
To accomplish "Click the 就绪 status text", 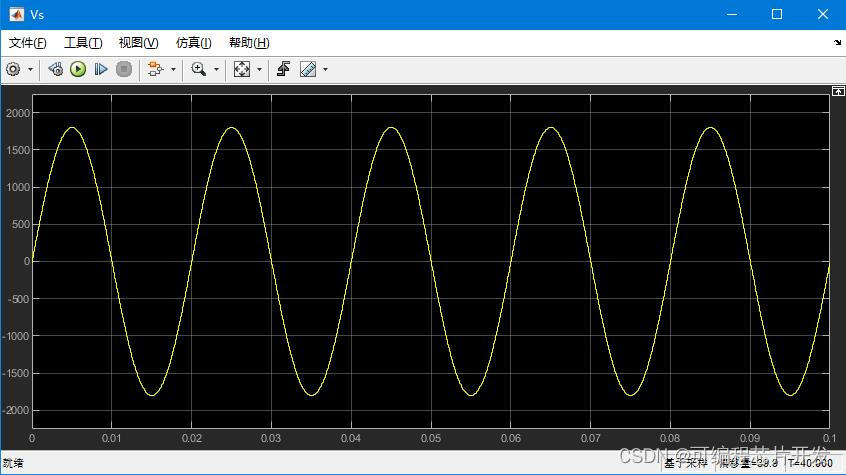I will [13, 463].
